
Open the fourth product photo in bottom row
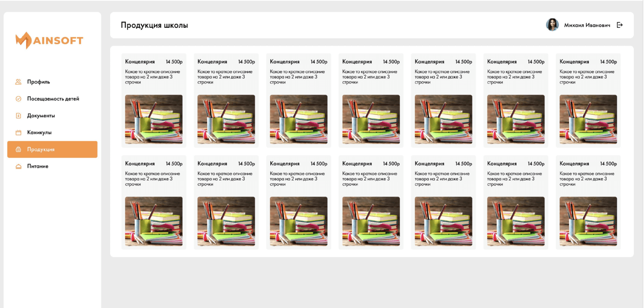371,221
